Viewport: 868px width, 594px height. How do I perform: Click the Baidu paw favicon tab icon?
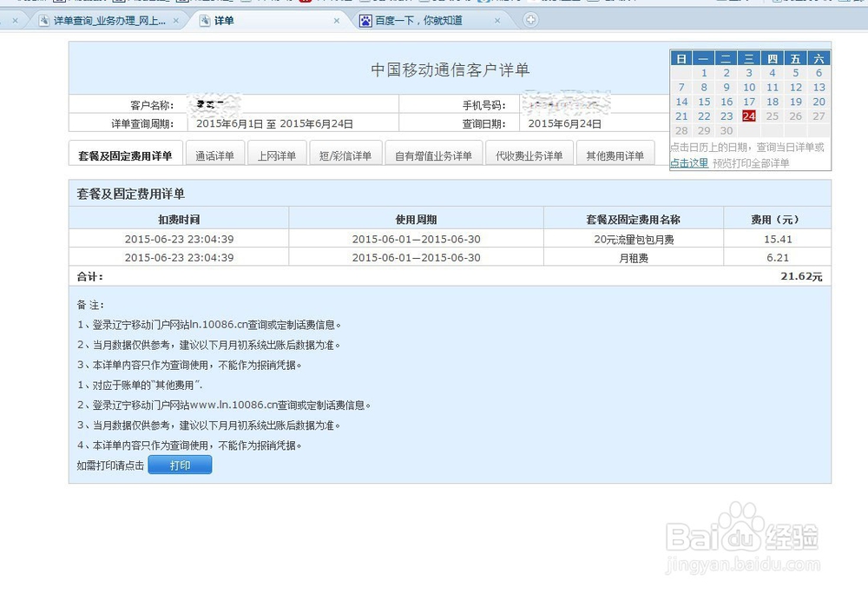pos(366,21)
